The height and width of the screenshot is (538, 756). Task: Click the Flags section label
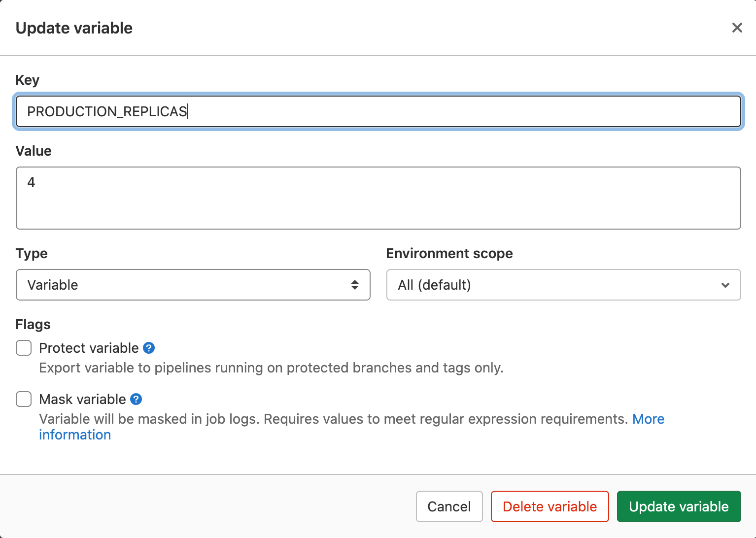coord(33,324)
